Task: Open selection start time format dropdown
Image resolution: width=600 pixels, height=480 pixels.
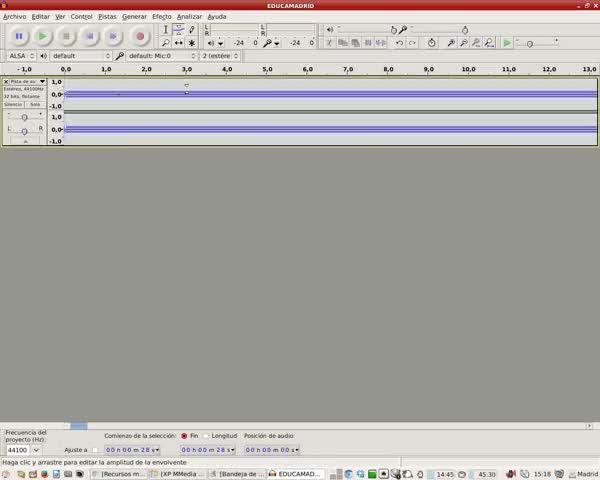Action: pos(157,450)
